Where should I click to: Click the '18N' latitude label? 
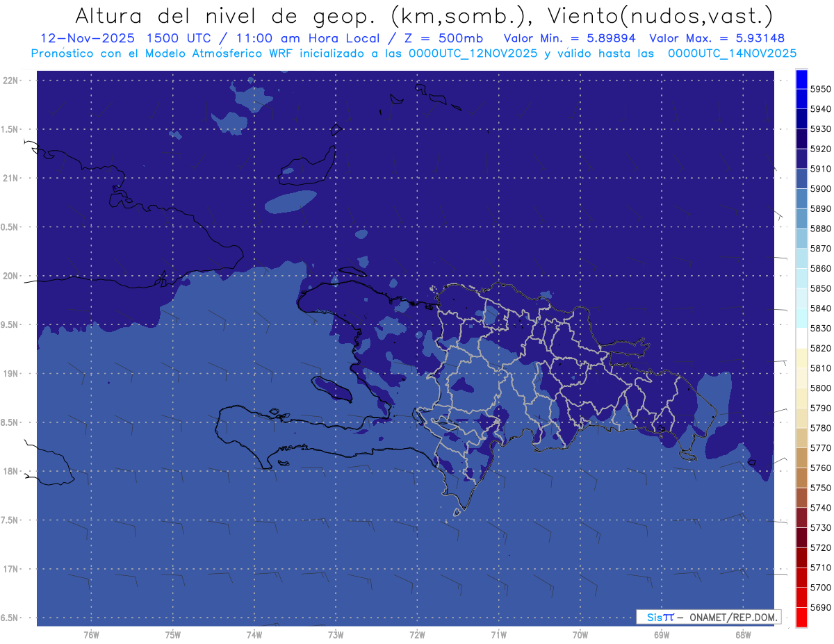[x=10, y=471]
